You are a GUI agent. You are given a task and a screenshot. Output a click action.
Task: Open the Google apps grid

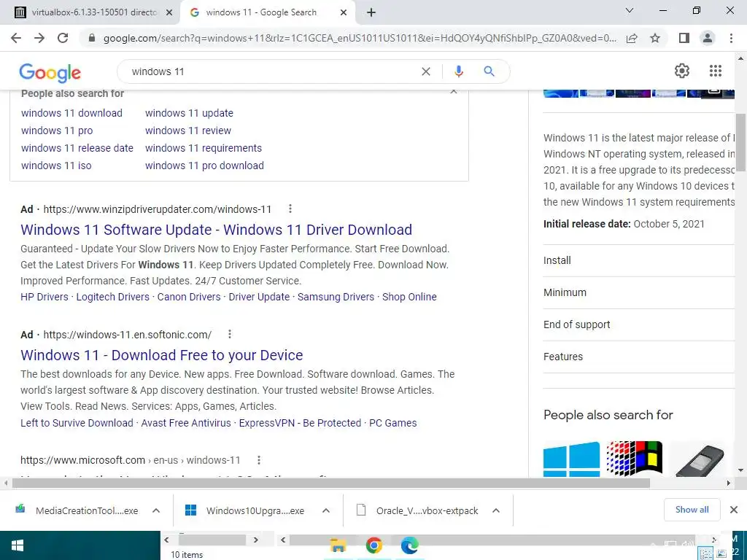click(715, 71)
